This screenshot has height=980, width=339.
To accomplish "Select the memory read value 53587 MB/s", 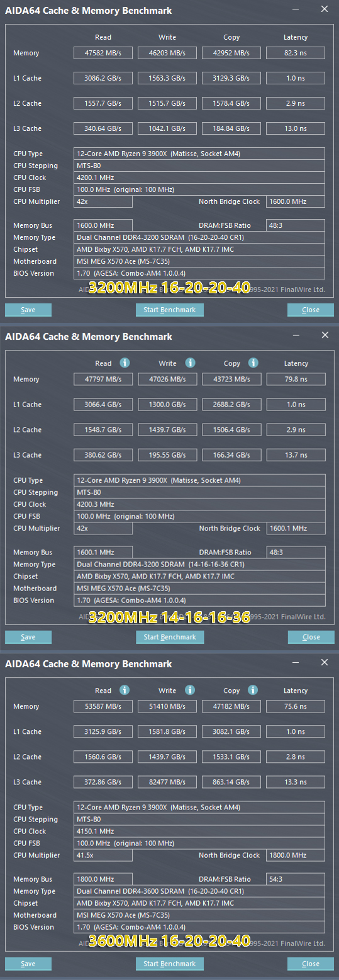I will [103, 706].
